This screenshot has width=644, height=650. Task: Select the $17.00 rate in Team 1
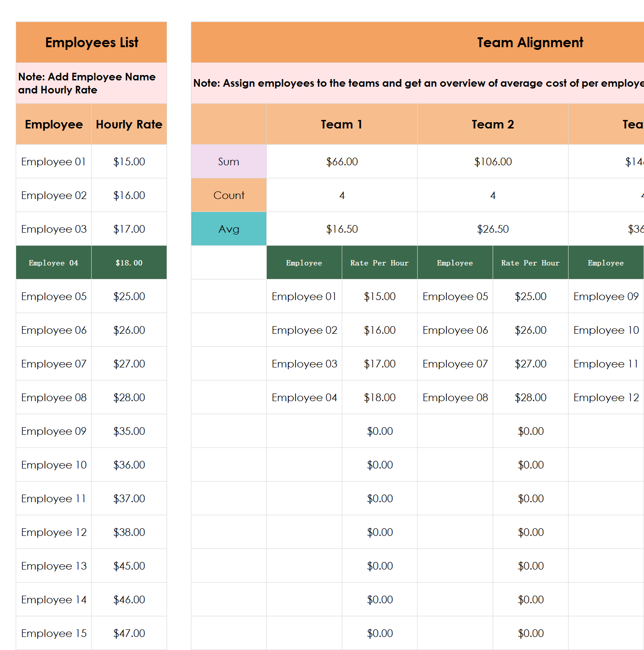pyautogui.click(x=379, y=364)
